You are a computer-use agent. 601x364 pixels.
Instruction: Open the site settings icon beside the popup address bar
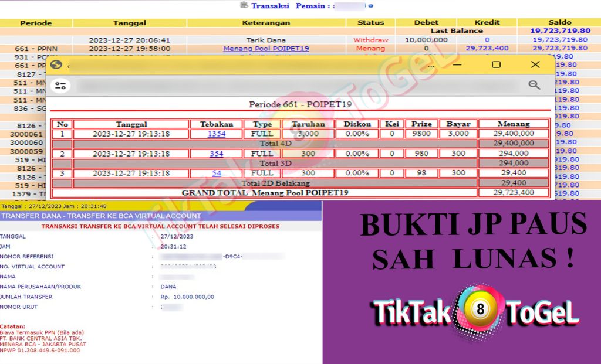60,86
